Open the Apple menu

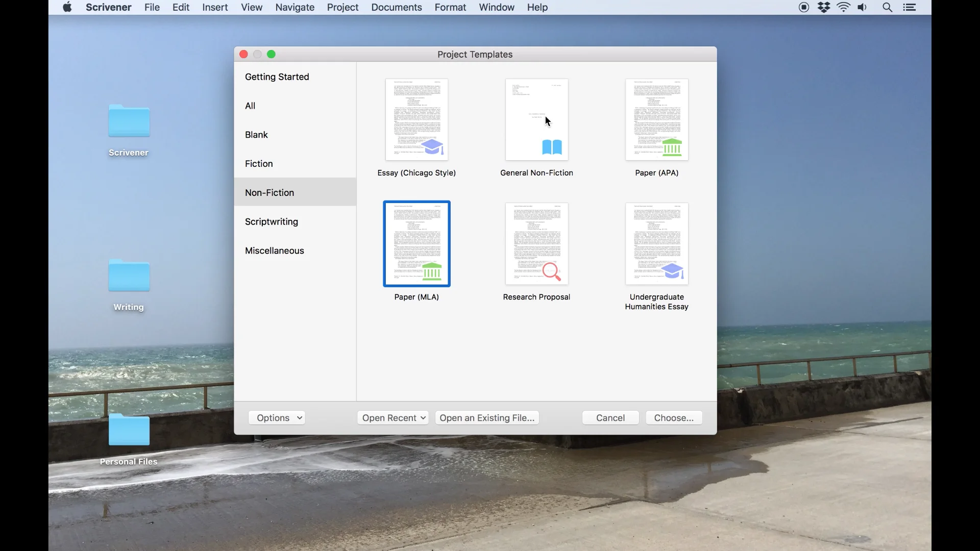tap(67, 7)
